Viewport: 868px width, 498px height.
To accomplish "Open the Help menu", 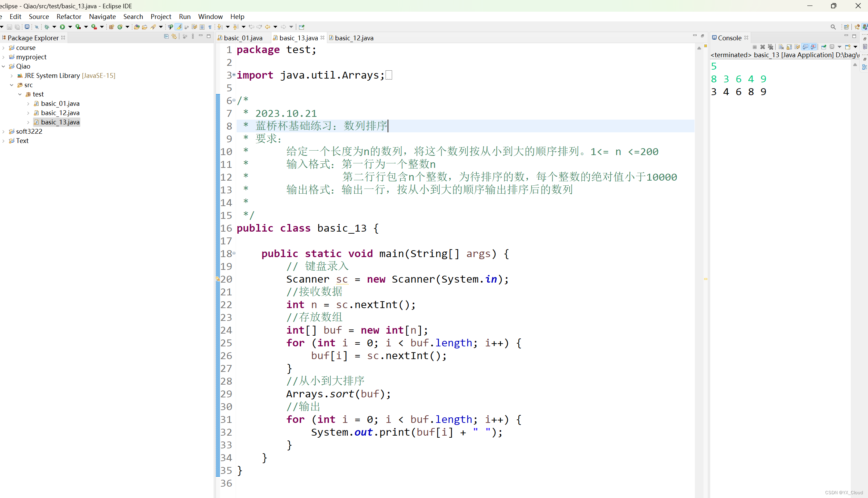I will 237,16.
